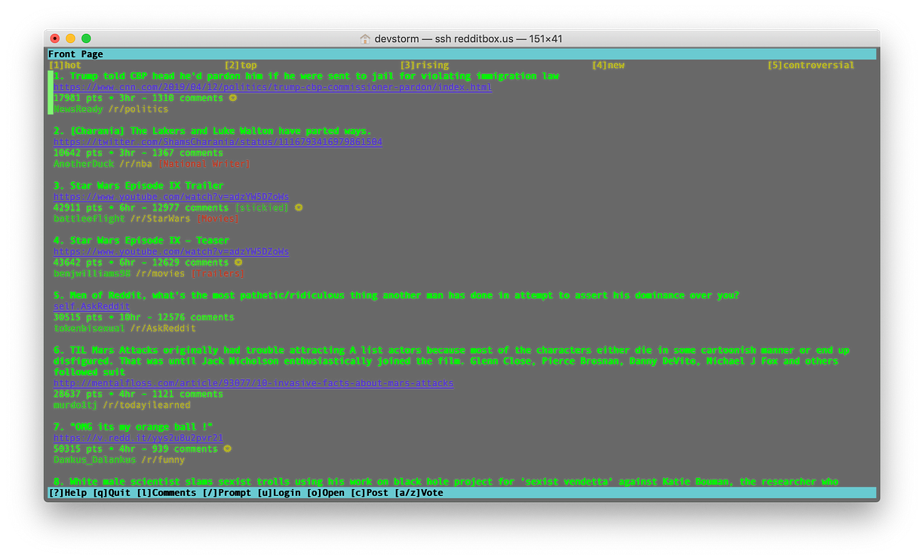
Task: Click the /r/funny subreddit label
Action: 163,460
